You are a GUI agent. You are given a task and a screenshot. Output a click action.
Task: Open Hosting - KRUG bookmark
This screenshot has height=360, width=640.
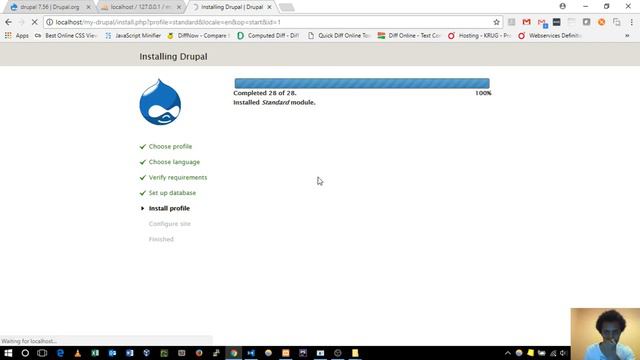(x=480, y=36)
